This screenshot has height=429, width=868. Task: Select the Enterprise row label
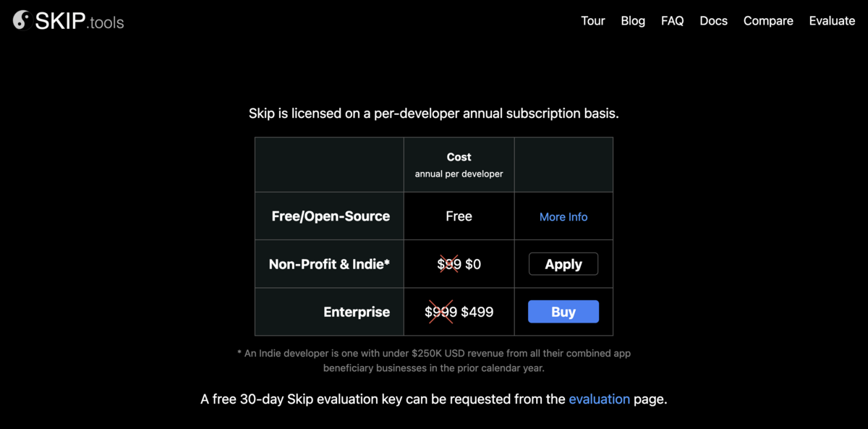click(x=357, y=312)
